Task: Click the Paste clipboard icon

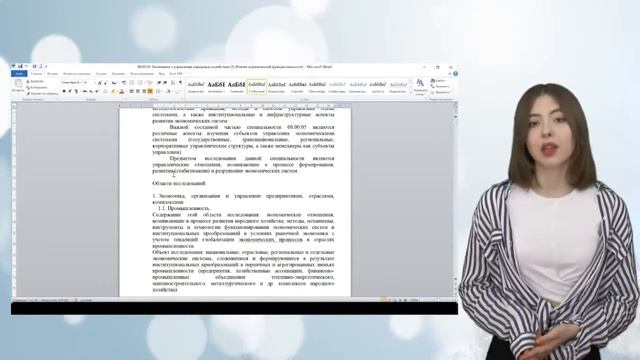Action: click(x=18, y=83)
